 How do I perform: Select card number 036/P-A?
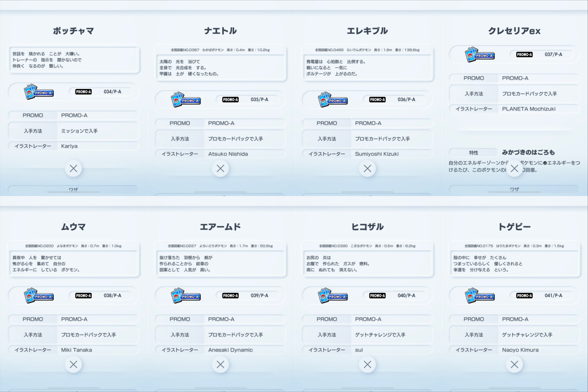click(406, 100)
